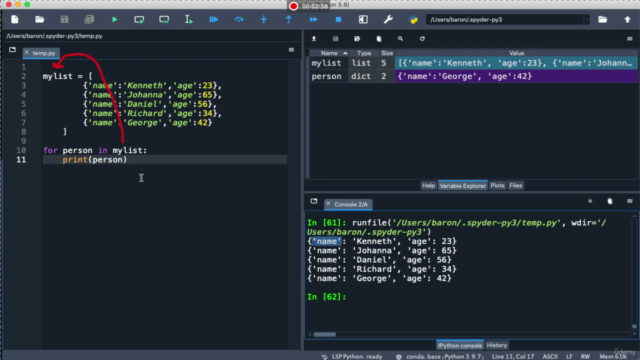Refresh the variable list

pyautogui.click(x=422, y=39)
